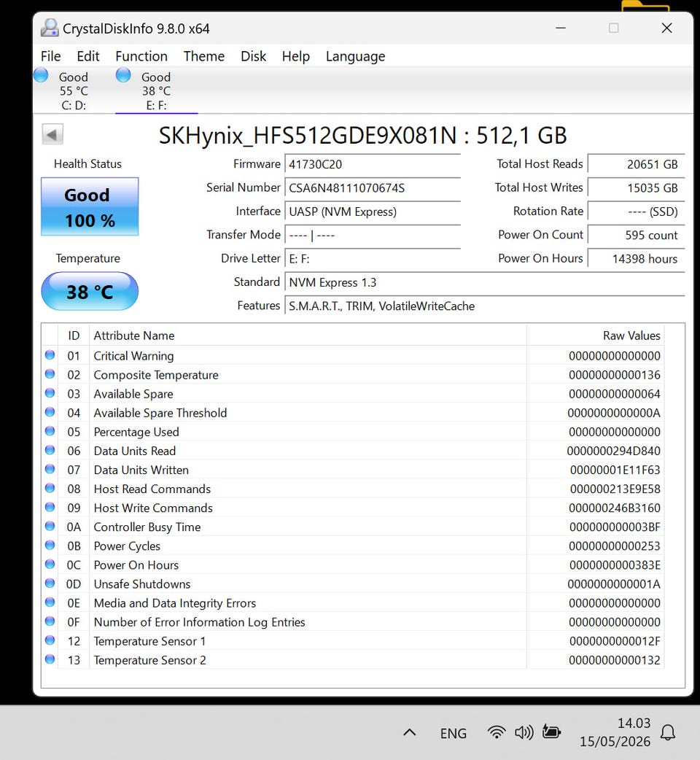This screenshot has height=760, width=700.
Task: Click the Serial Number field CSA6N48111070674S
Action: (x=373, y=188)
